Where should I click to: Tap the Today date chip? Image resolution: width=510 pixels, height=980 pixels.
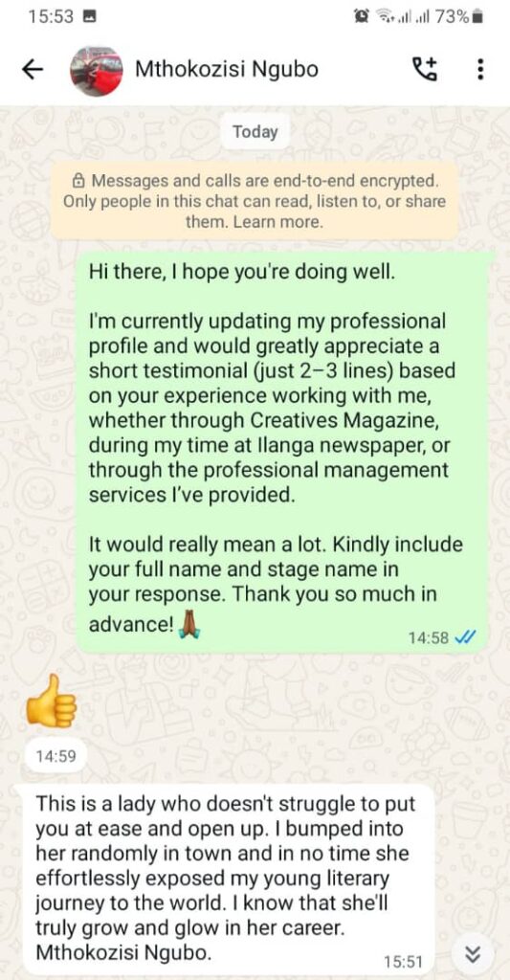coord(255,132)
